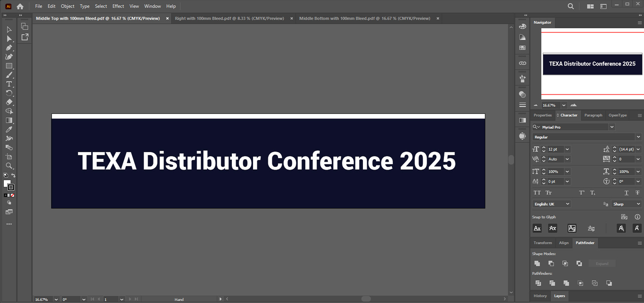
Task: Toggle Strikethrough text style
Action: tap(638, 193)
